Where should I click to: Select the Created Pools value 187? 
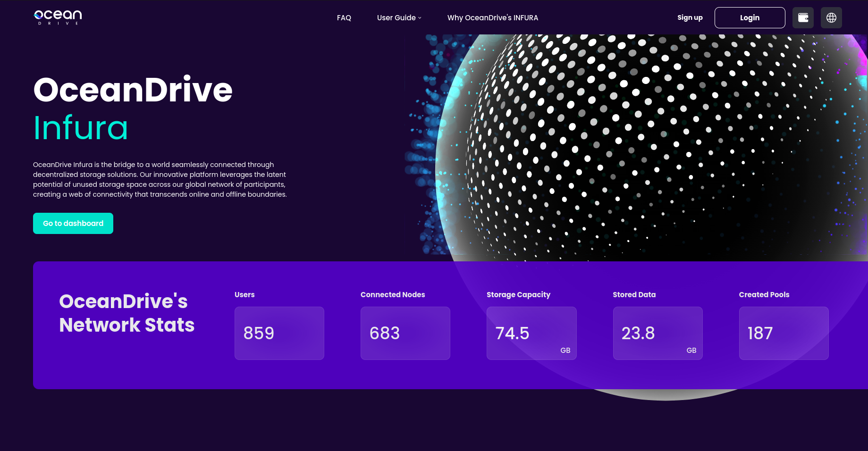point(760,333)
